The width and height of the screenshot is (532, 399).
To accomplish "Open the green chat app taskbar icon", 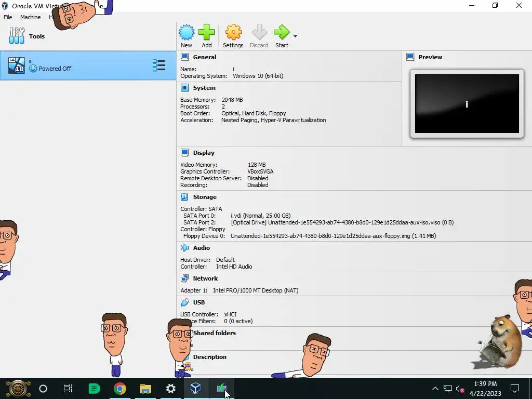I will point(94,389).
